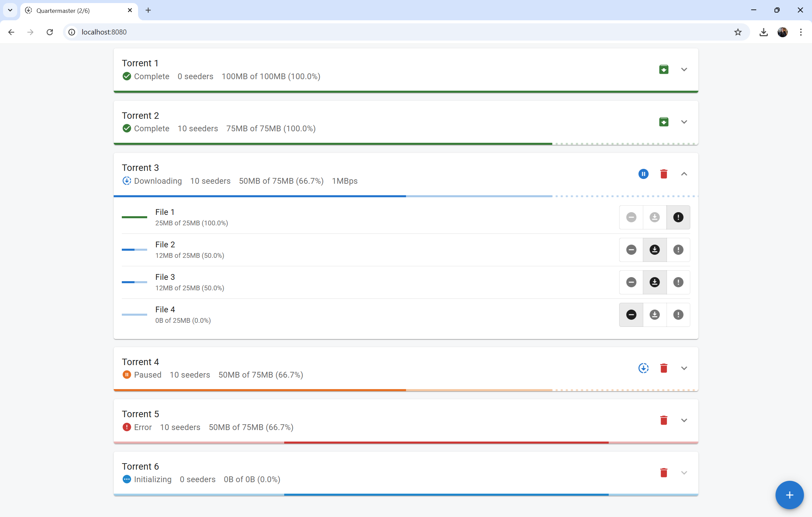Click Torrent 3 blue progress bar
This screenshot has width=812, height=517.
coord(406,196)
